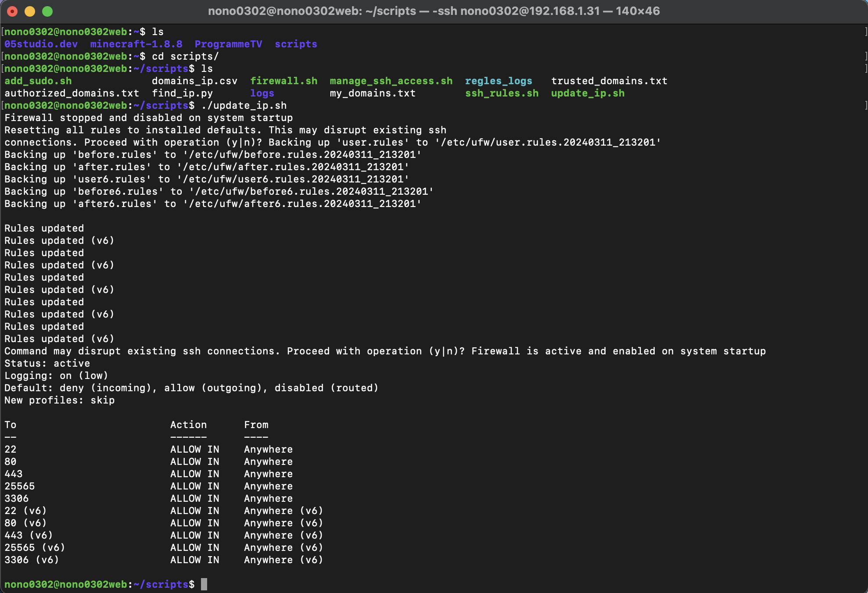The image size is (868, 593).
Task: Click the 'ssh_rules.sh' file name
Action: point(502,93)
